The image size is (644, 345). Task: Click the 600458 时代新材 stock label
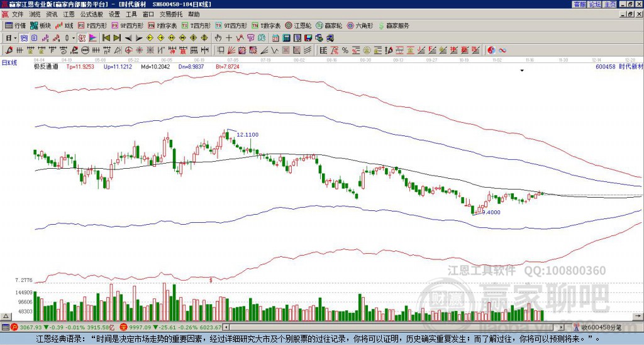point(619,66)
